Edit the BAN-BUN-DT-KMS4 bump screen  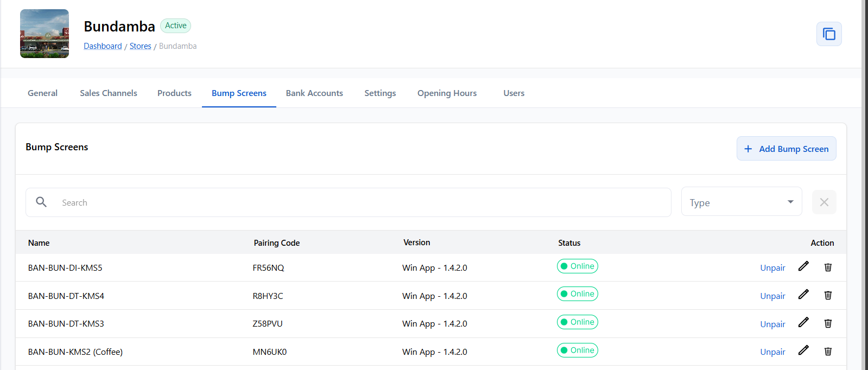coord(803,295)
